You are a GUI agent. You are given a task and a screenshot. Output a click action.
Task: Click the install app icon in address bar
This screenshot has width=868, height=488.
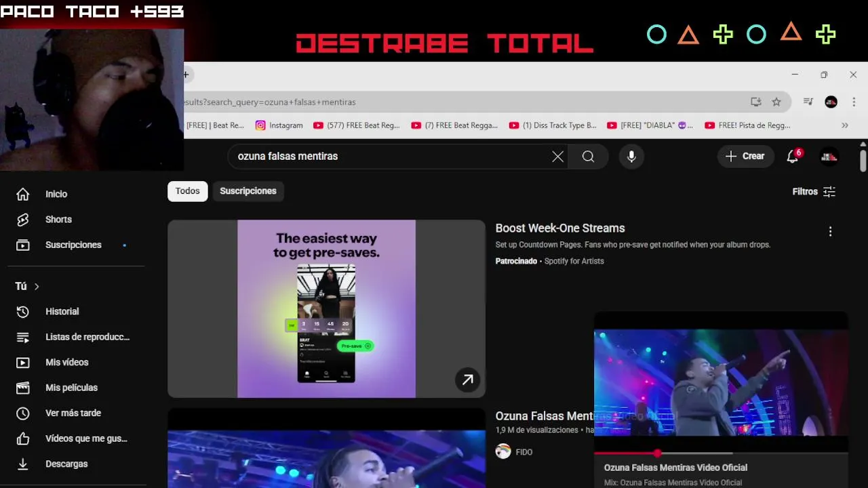(x=756, y=102)
